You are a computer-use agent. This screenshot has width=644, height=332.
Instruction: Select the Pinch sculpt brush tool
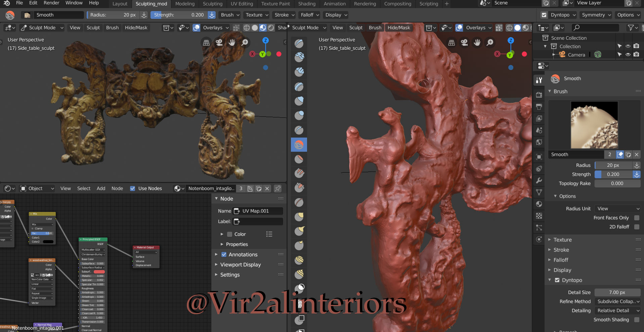pyautogui.click(x=299, y=202)
